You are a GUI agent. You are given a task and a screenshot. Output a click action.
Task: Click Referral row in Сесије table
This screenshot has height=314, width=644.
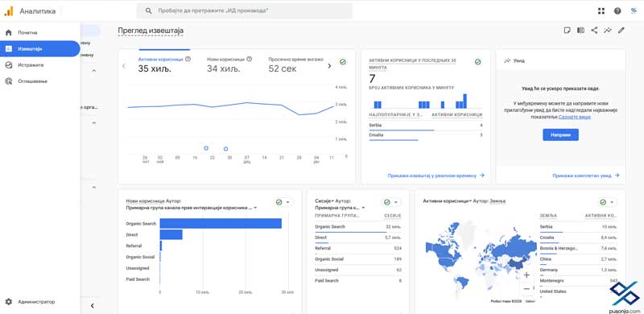[358, 248]
